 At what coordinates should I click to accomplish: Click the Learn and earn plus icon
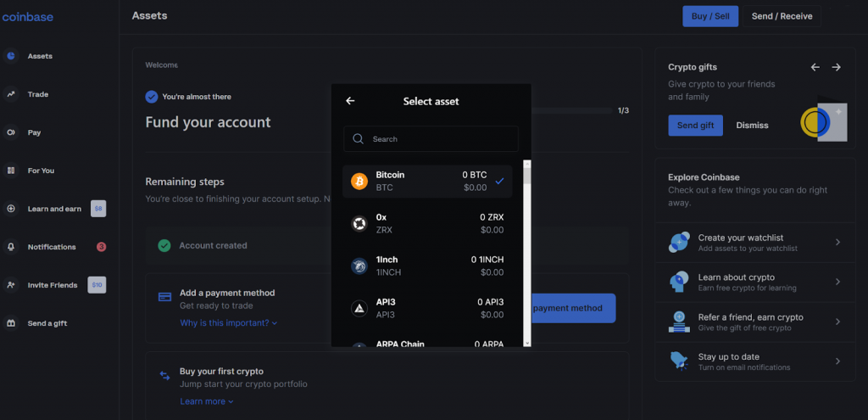(10, 209)
